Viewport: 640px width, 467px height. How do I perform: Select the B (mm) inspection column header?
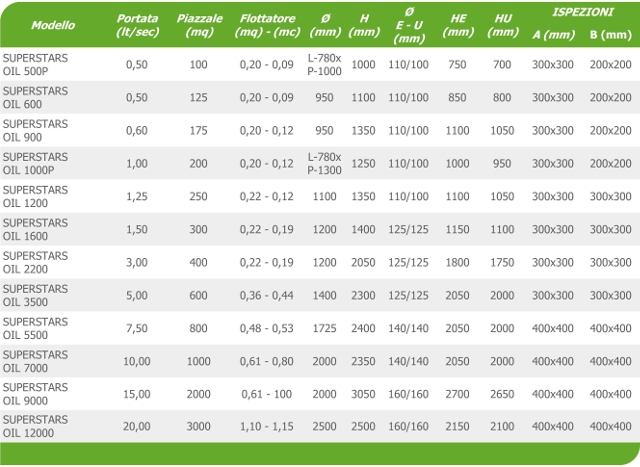pos(611,35)
